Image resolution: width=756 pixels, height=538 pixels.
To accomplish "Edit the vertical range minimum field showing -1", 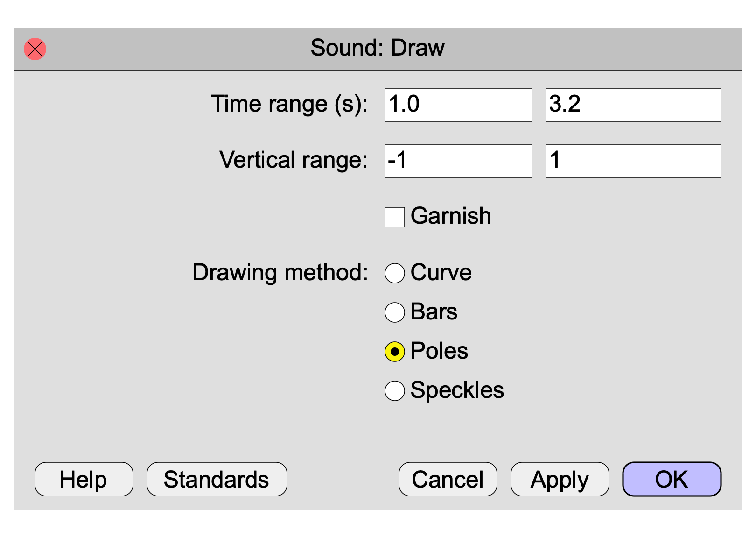I will [458, 161].
